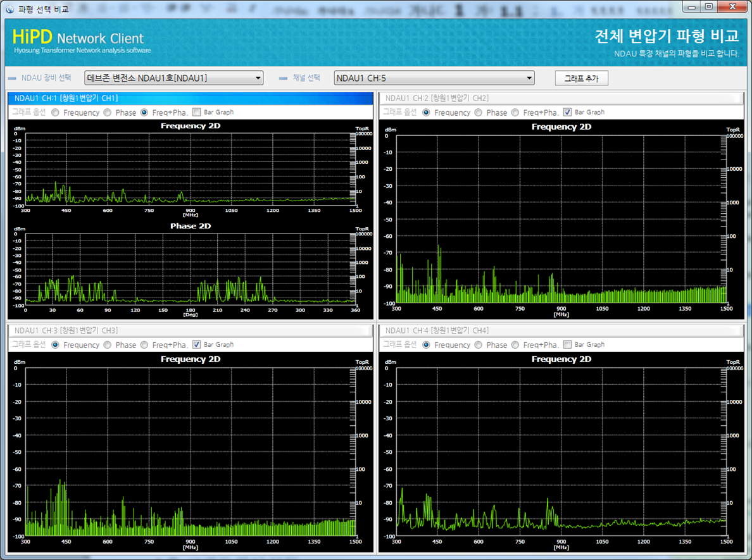Select Freq+Pha. radio in CH:2 panel
This screenshot has width=752, height=560.
[515, 112]
